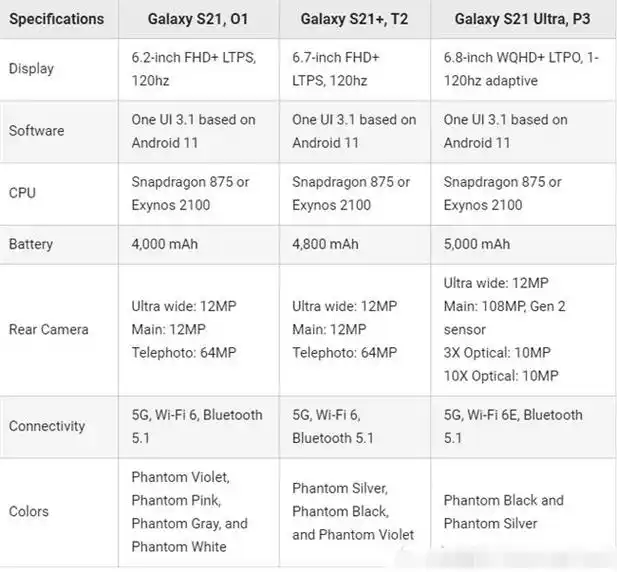Click the 5,000 mAh battery cell
This screenshot has height=572, width=617.
tap(477, 244)
